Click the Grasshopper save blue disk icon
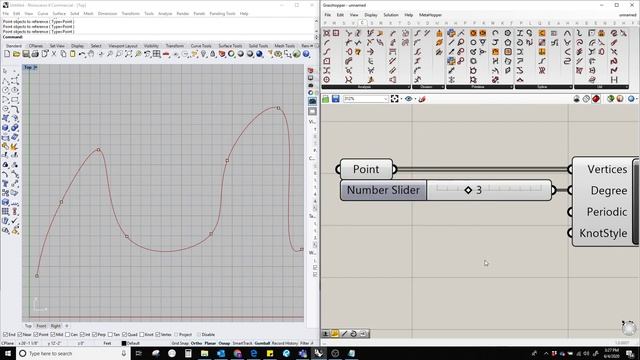Screen dimensions: 640x360 pyautogui.click(x=336, y=99)
